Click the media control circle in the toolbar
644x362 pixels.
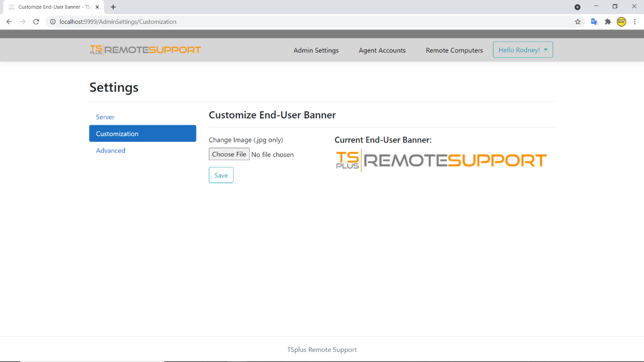pyautogui.click(x=577, y=7)
